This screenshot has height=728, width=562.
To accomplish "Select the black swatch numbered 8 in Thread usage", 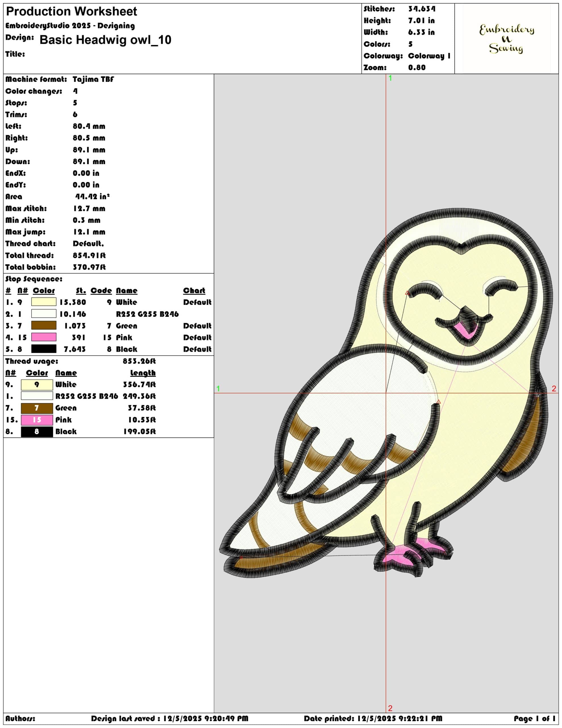I will [37, 432].
